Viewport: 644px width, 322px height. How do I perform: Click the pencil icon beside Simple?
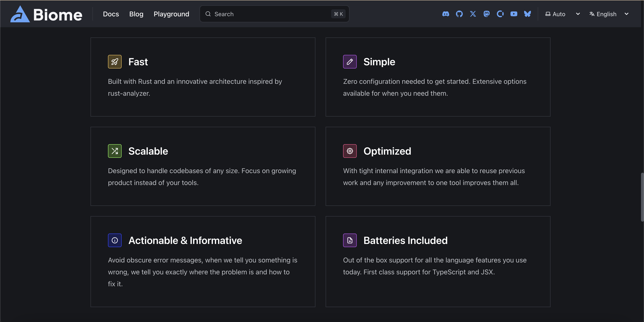coord(350,62)
